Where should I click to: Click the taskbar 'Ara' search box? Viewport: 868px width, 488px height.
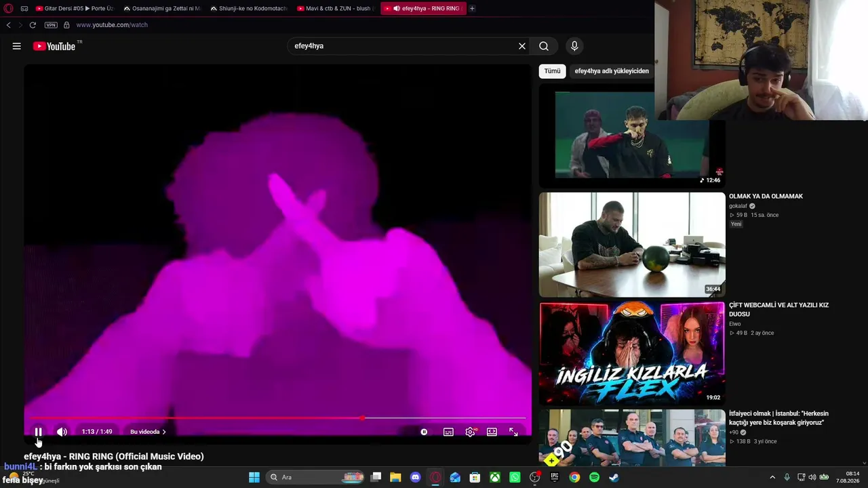coord(317,477)
